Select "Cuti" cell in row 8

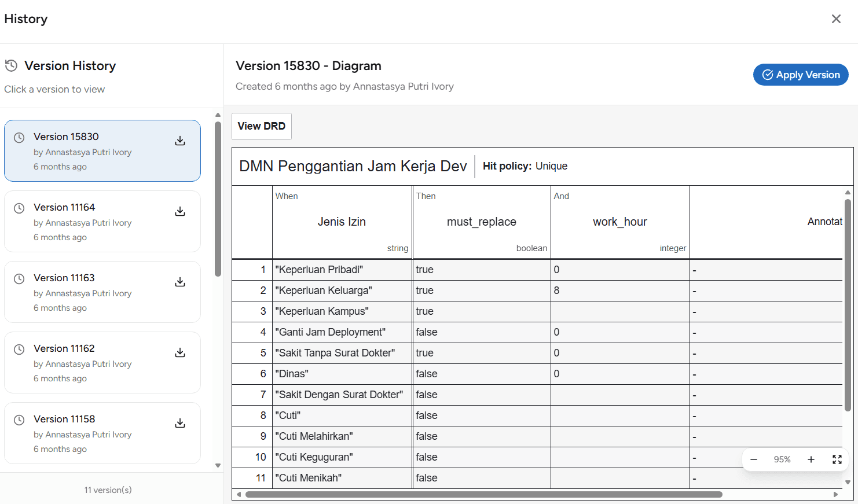[342, 415]
